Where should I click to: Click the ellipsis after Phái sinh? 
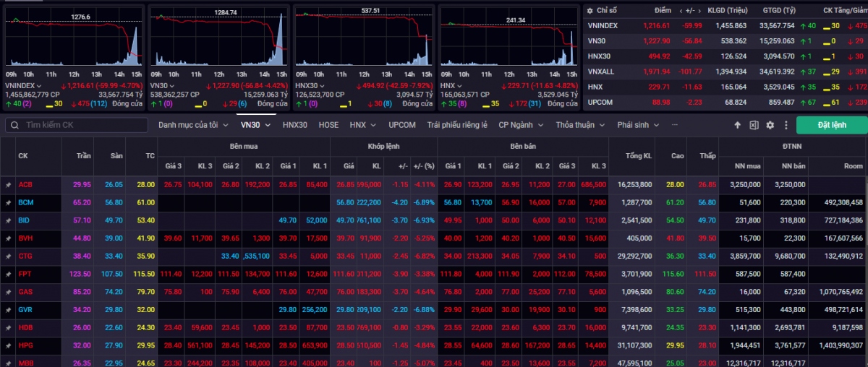coord(675,125)
